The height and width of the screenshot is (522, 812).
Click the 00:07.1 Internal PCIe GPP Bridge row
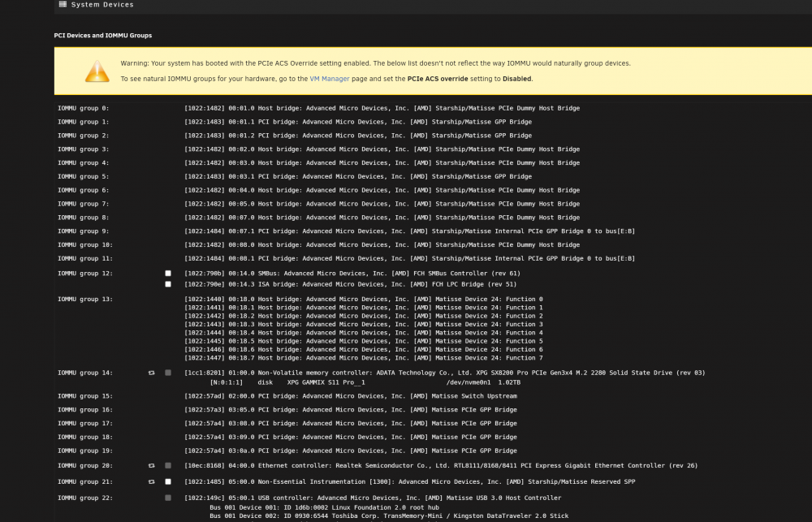[x=409, y=231]
